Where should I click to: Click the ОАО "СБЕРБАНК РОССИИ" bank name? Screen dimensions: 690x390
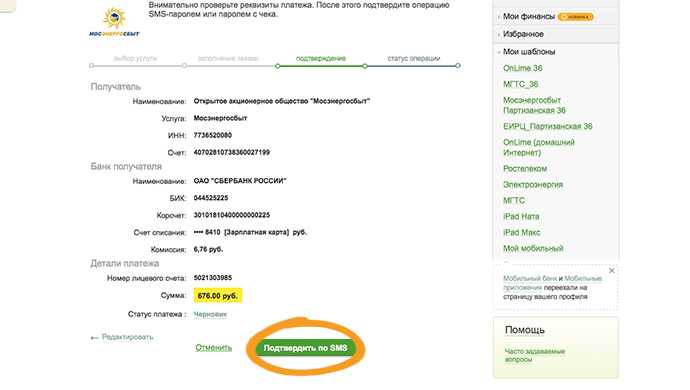click(x=240, y=181)
